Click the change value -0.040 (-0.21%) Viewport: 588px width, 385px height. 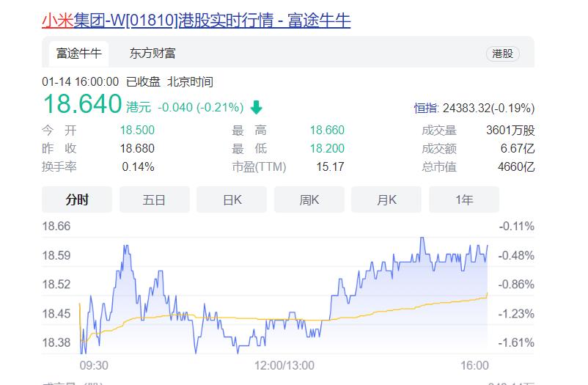pyautogui.click(x=201, y=108)
